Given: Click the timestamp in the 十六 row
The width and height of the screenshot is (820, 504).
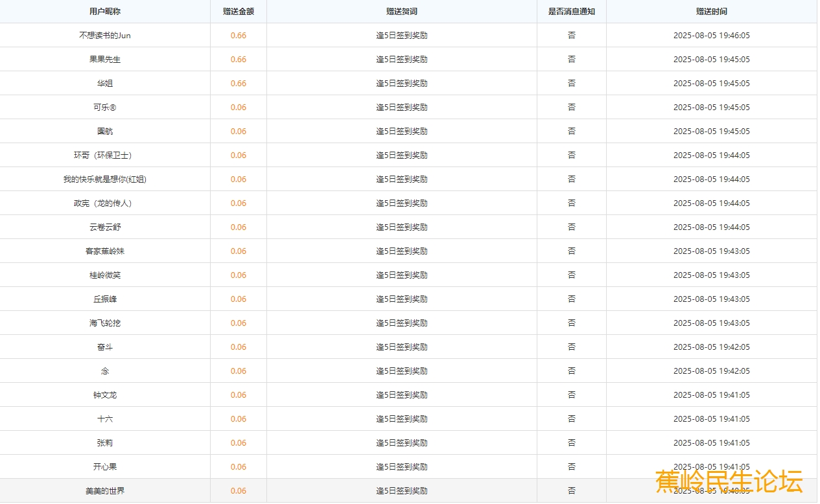Looking at the screenshot, I should 711,419.
